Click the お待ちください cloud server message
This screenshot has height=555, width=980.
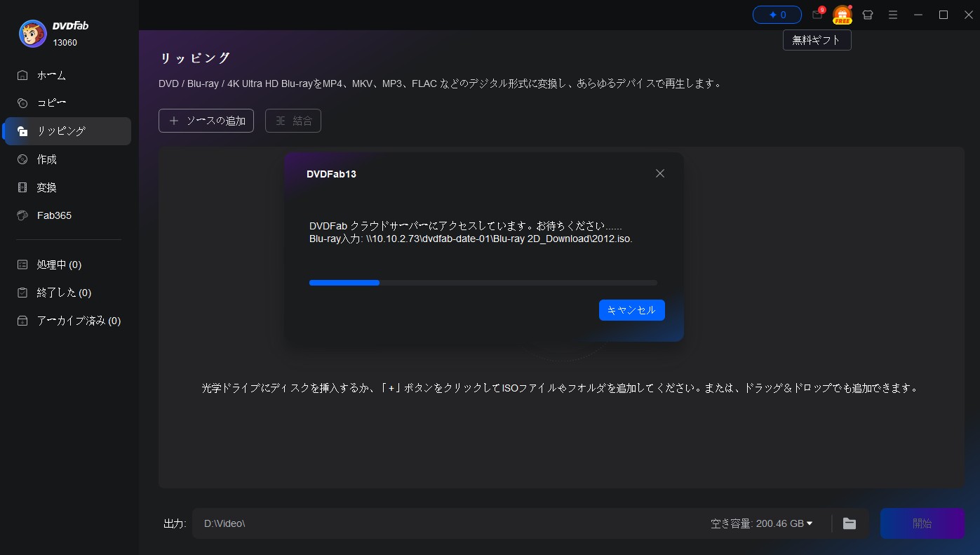click(466, 226)
